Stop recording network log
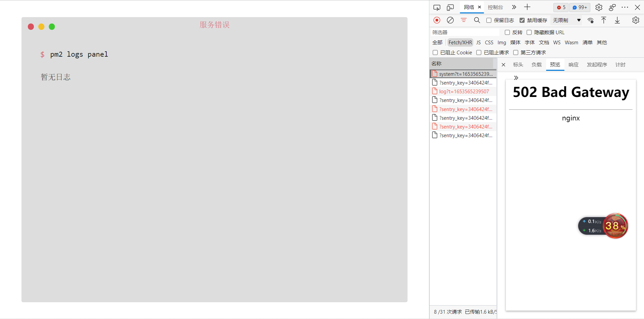Viewport: 644px width, 319px height. click(437, 20)
